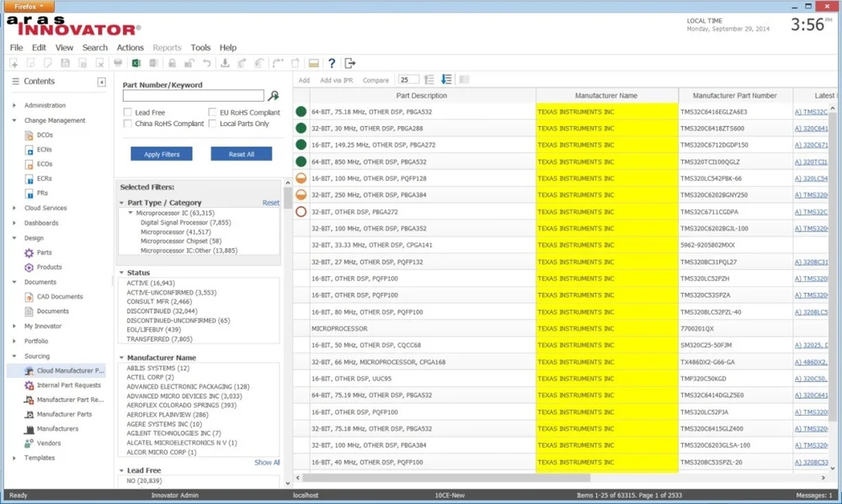Open the Actions menu
The height and width of the screenshot is (504, 842).
point(130,48)
